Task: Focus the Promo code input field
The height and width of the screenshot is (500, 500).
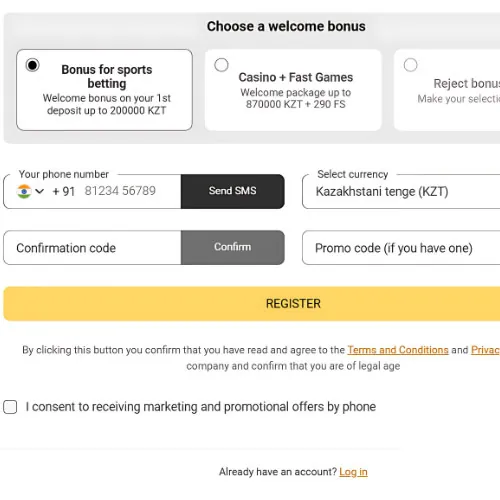Action: (401, 248)
